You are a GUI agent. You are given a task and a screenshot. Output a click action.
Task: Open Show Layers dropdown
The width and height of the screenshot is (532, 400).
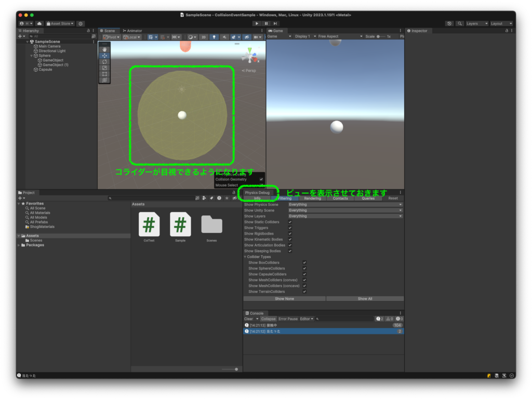[x=345, y=216]
